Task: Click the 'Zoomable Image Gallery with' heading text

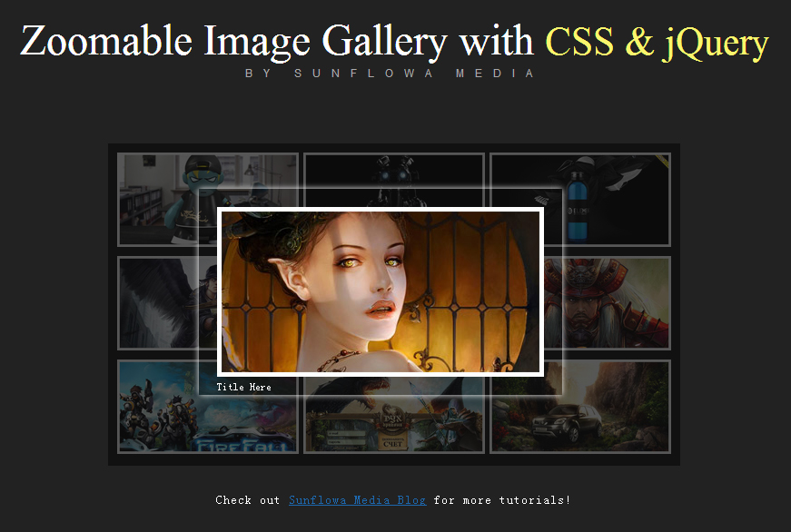Action: [277, 42]
